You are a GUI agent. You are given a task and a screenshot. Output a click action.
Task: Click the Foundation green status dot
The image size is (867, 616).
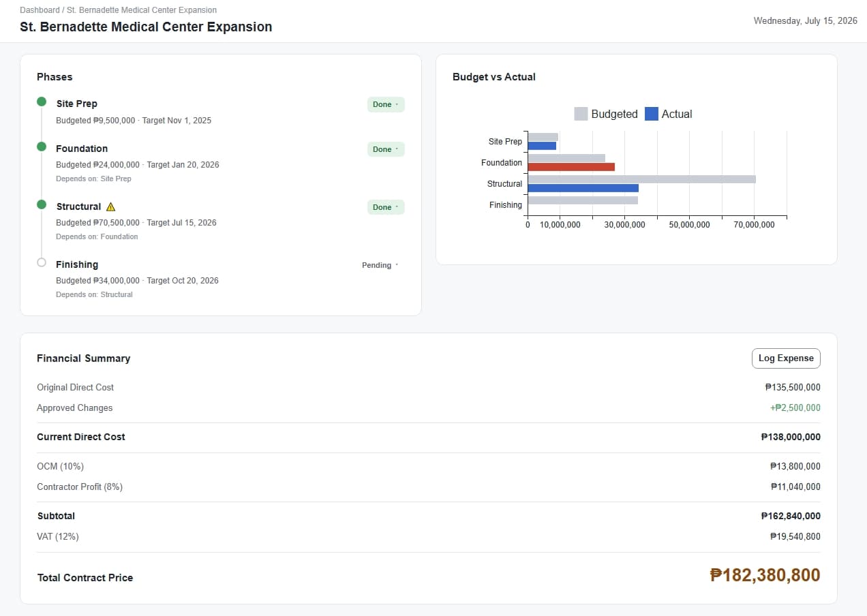[42, 147]
